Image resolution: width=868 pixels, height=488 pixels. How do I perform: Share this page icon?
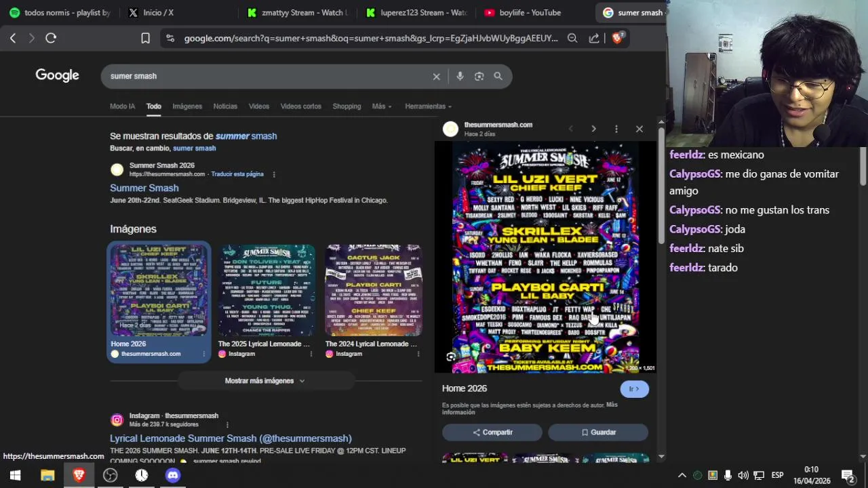tap(594, 39)
